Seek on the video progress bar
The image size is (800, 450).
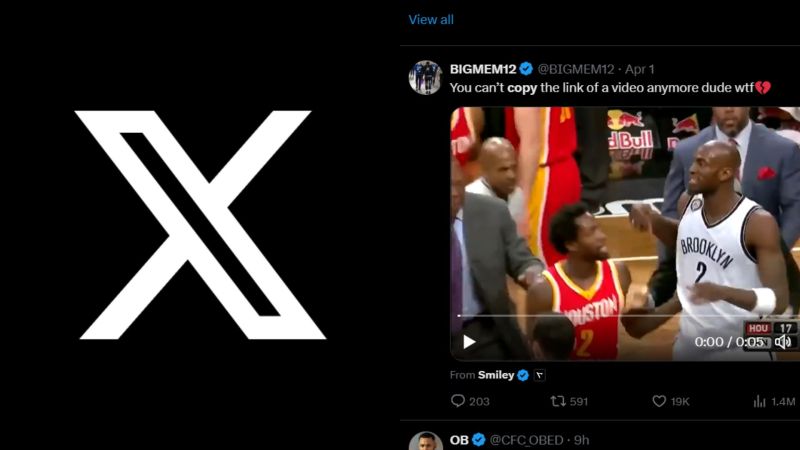[625, 316]
